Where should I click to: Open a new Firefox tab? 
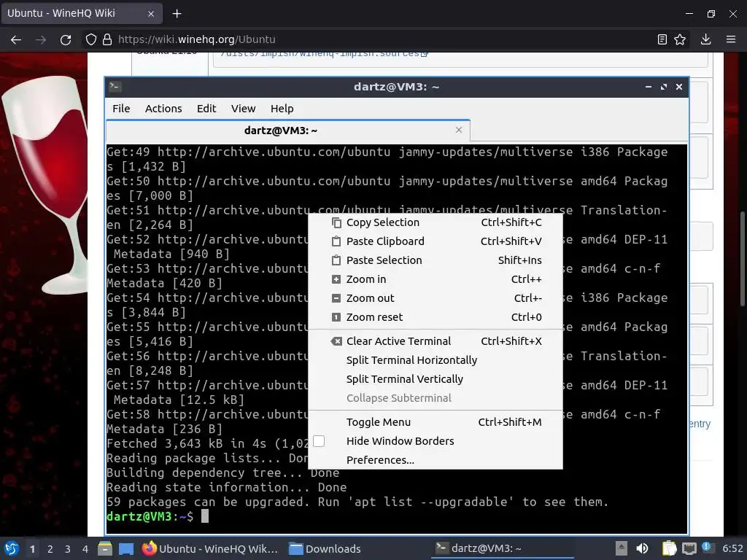[177, 14]
